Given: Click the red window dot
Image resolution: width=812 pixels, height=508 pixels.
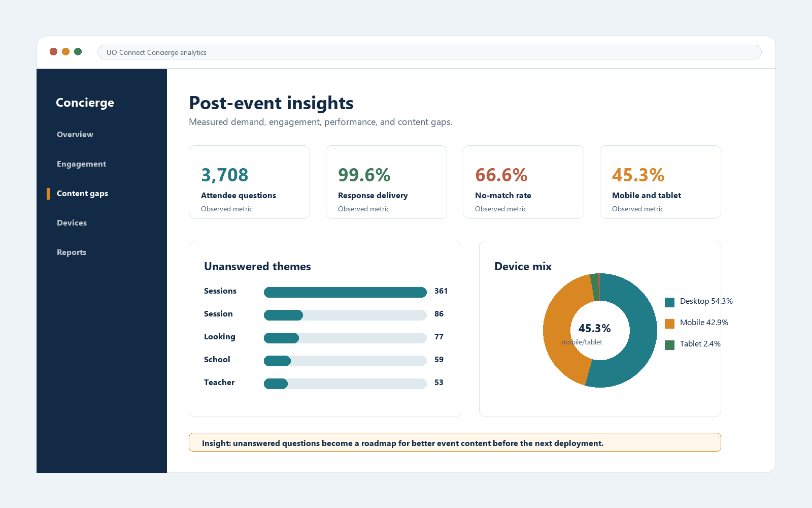Looking at the screenshot, I should (53, 51).
